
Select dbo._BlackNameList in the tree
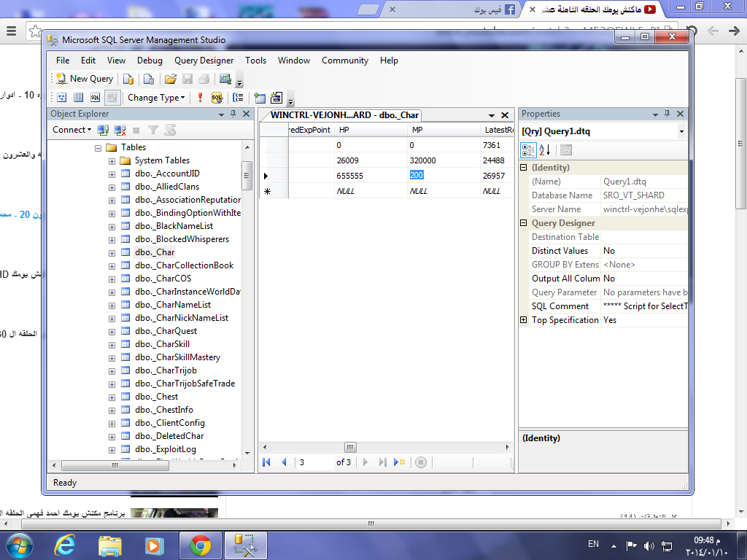click(x=174, y=226)
